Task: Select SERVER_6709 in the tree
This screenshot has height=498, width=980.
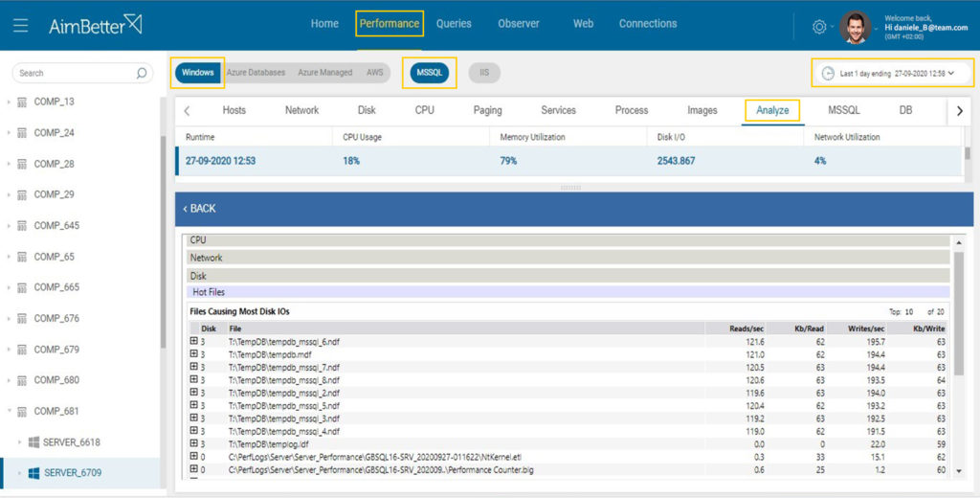Action: pos(73,473)
